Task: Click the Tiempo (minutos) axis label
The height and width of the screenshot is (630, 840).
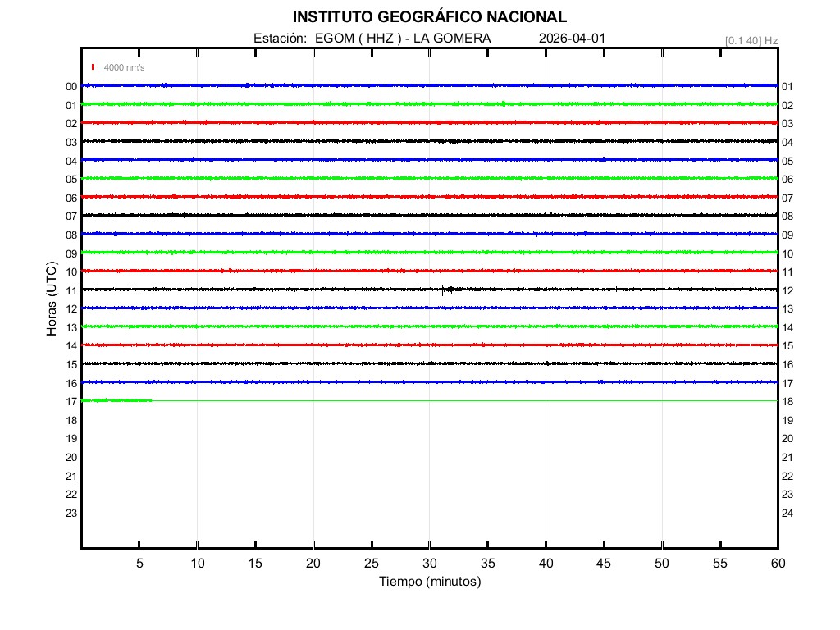Action: tap(429, 582)
